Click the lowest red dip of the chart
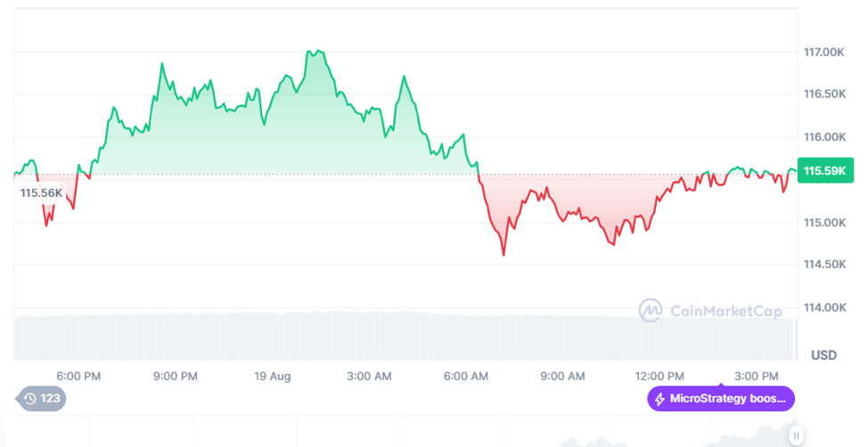 [x=504, y=255]
